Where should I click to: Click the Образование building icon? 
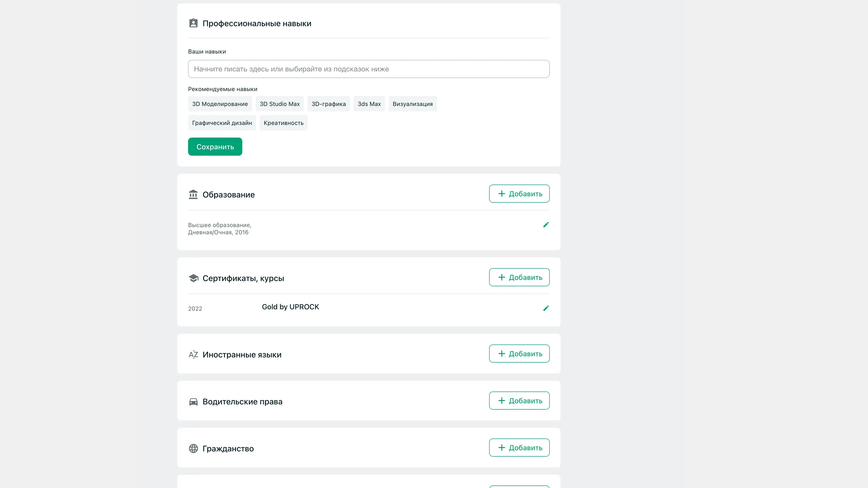click(193, 194)
